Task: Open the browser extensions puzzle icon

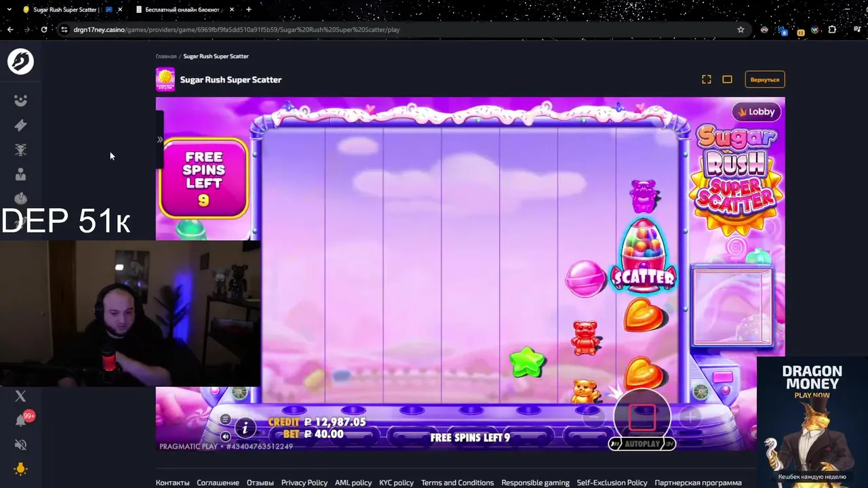Action: coord(833,30)
